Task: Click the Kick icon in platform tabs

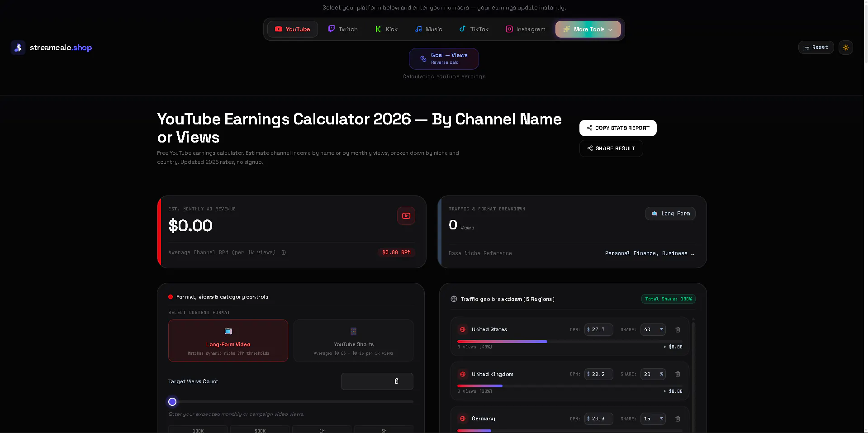Action: [x=378, y=29]
